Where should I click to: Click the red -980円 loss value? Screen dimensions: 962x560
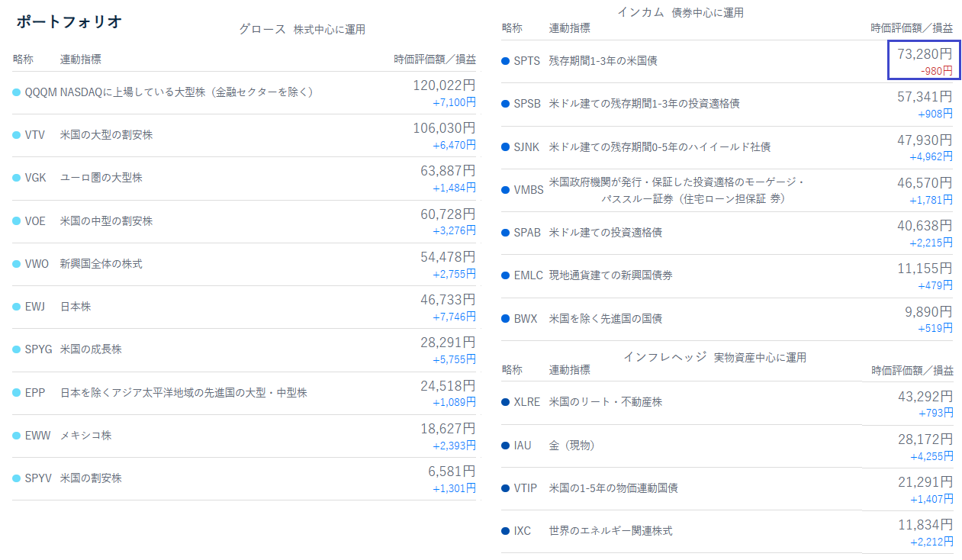(x=936, y=70)
